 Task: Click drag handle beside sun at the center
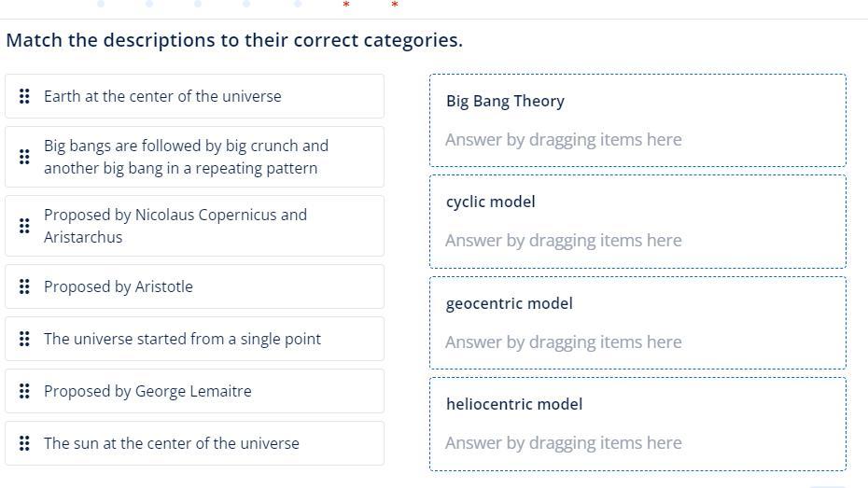tap(24, 443)
